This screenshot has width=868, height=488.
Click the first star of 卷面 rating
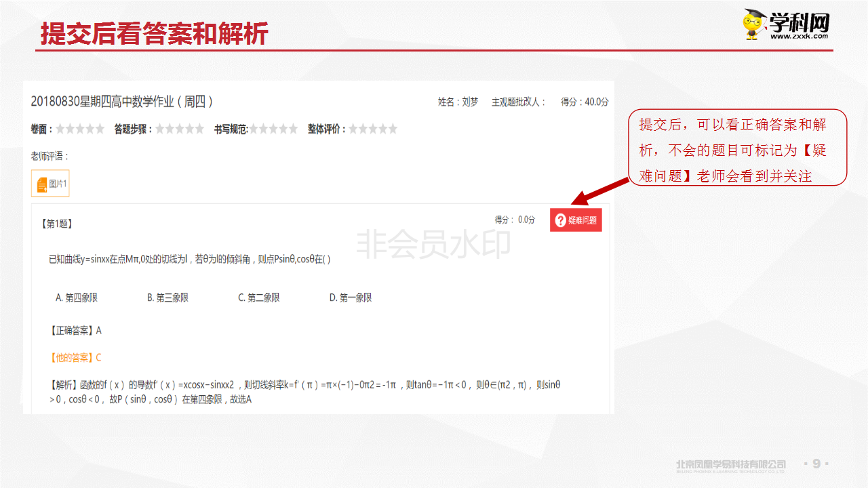tap(60, 129)
